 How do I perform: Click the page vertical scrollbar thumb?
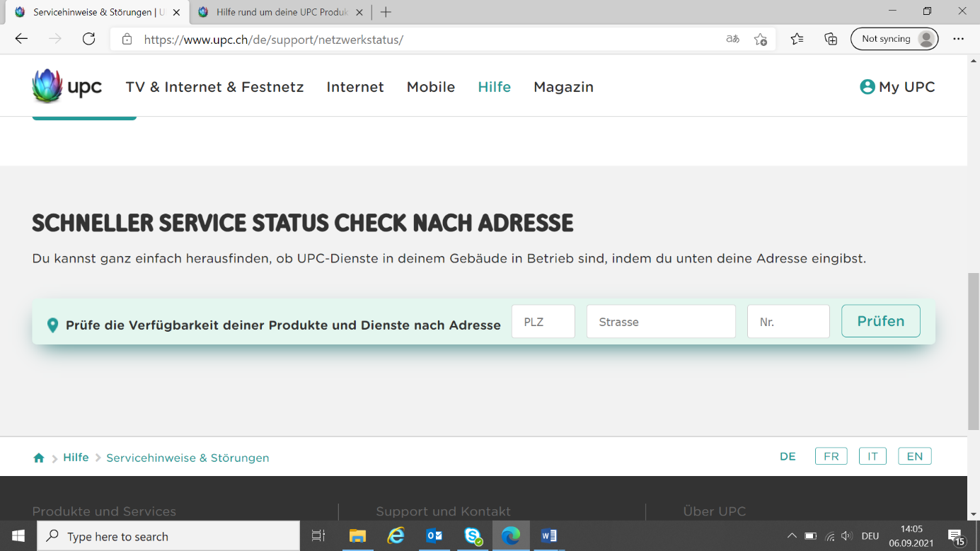point(974,350)
